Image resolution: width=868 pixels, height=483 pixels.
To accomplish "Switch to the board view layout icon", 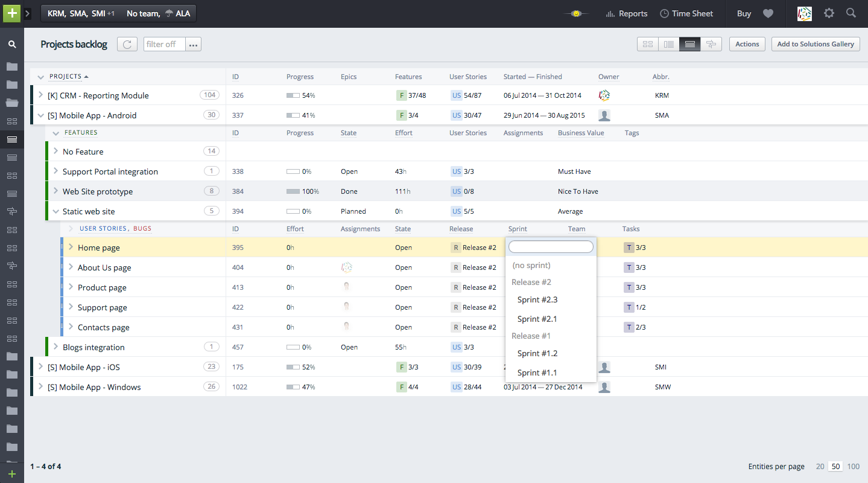I will (648, 44).
